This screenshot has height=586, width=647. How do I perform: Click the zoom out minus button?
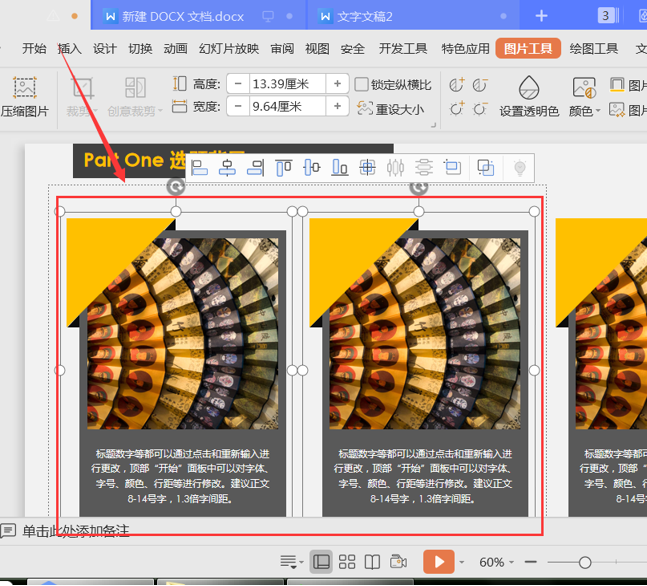(531, 562)
